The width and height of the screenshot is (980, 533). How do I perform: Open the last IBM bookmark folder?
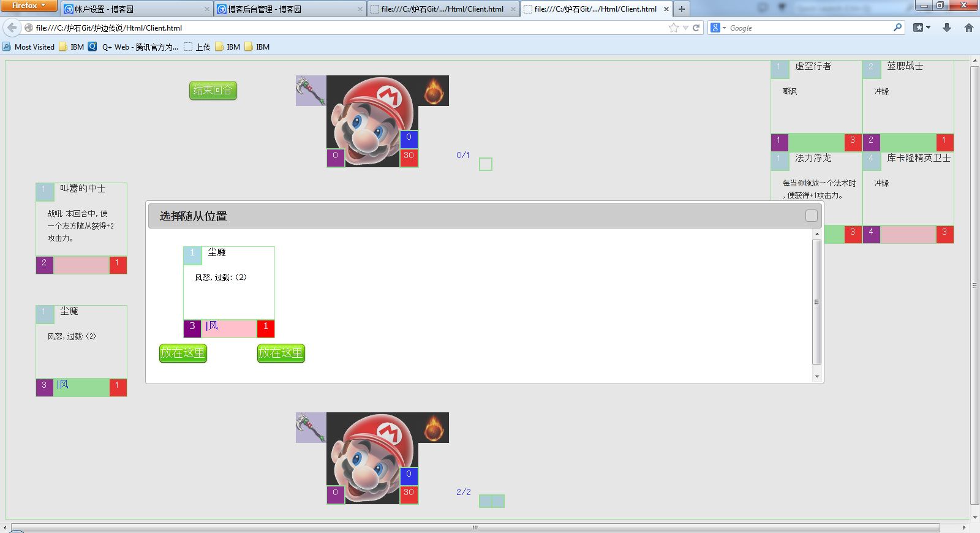point(257,47)
